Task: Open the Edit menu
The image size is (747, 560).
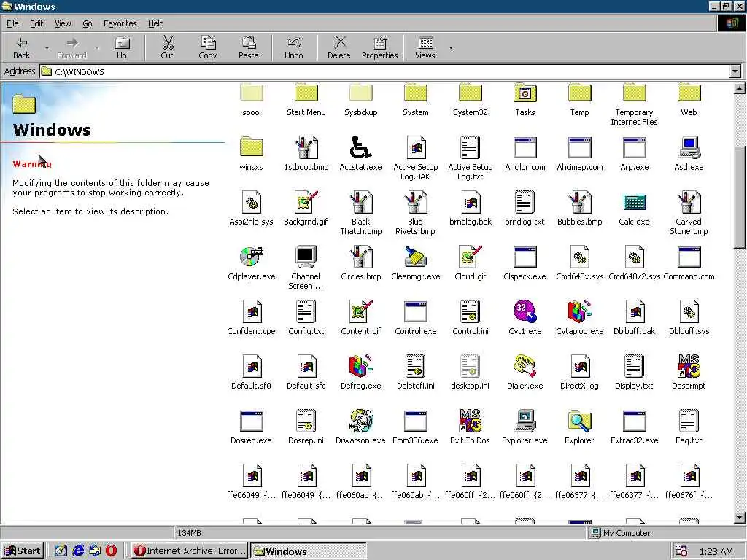Action: coord(36,23)
